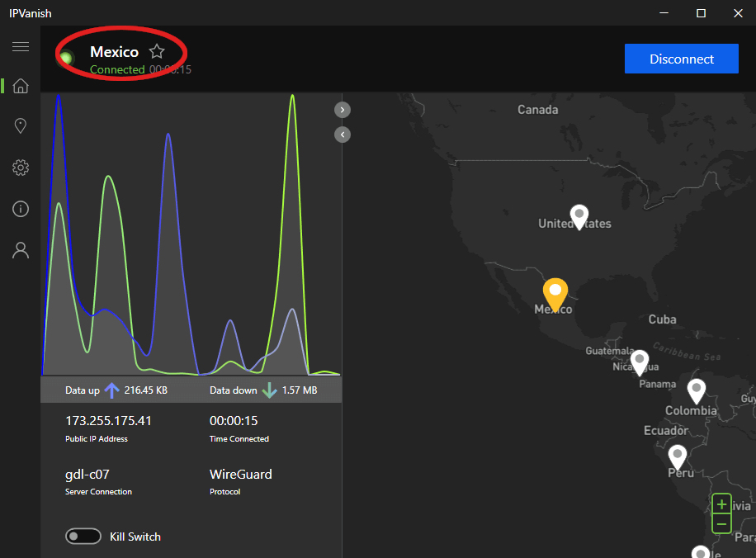This screenshot has height=558, width=756.
Task: Toggle the Kill Switch
Action: tap(83, 537)
